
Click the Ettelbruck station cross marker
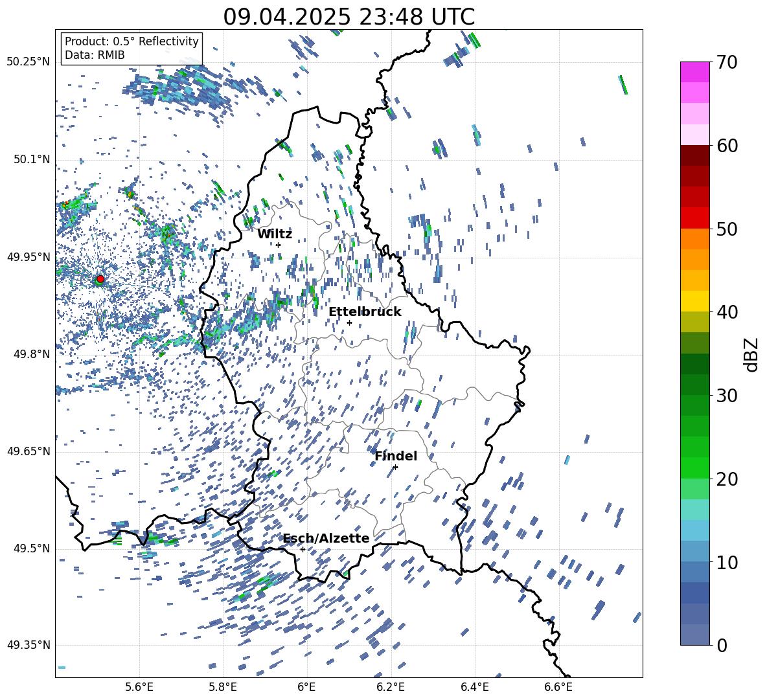coord(349,322)
